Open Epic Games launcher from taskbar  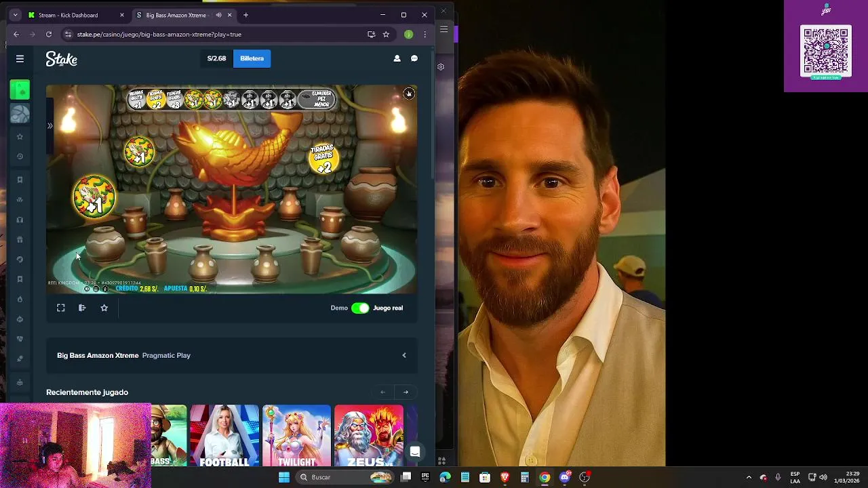[x=425, y=477]
